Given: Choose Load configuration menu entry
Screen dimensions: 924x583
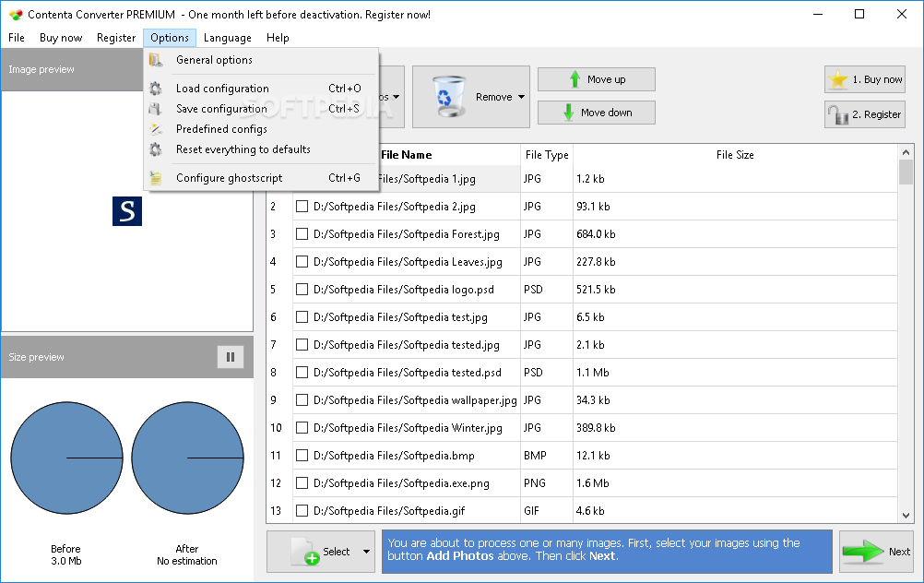Looking at the screenshot, I should coord(261,89).
